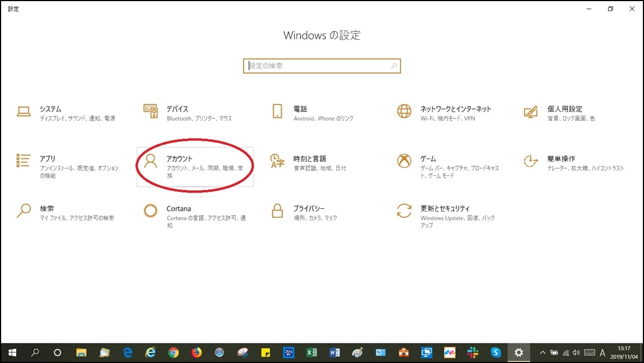Open the アカウント settings category
The image size is (644, 363).
[195, 166]
